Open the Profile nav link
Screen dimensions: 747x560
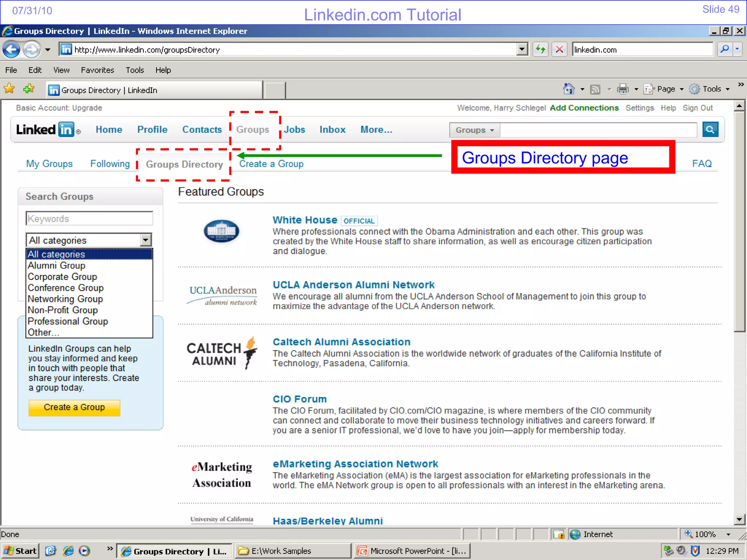point(152,129)
